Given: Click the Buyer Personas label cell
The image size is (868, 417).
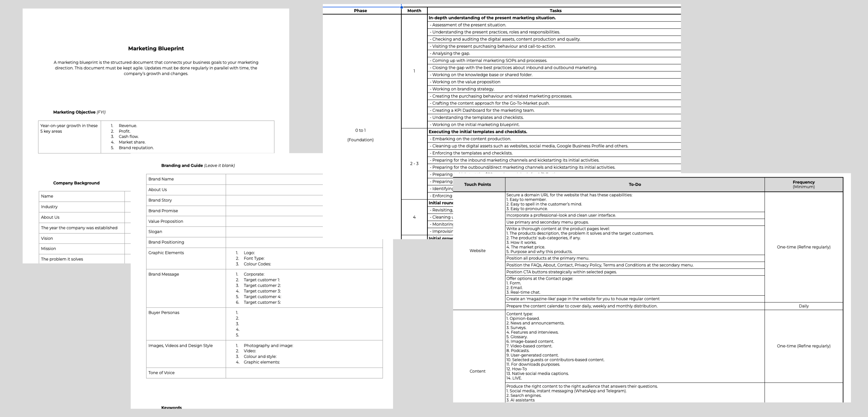Looking at the screenshot, I should click(164, 313).
